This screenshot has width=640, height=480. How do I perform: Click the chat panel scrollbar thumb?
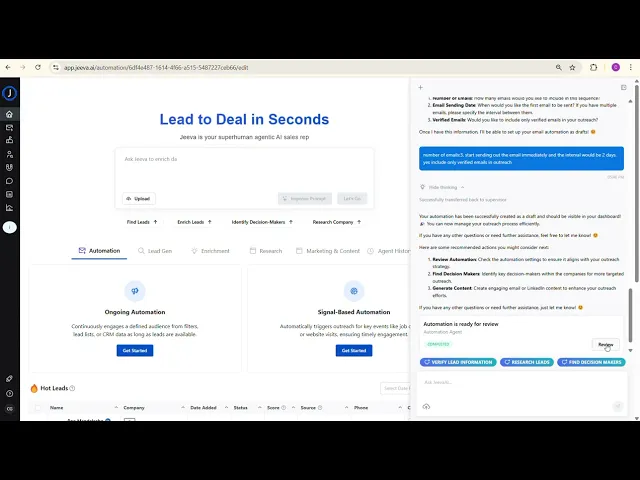pos(631,315)
